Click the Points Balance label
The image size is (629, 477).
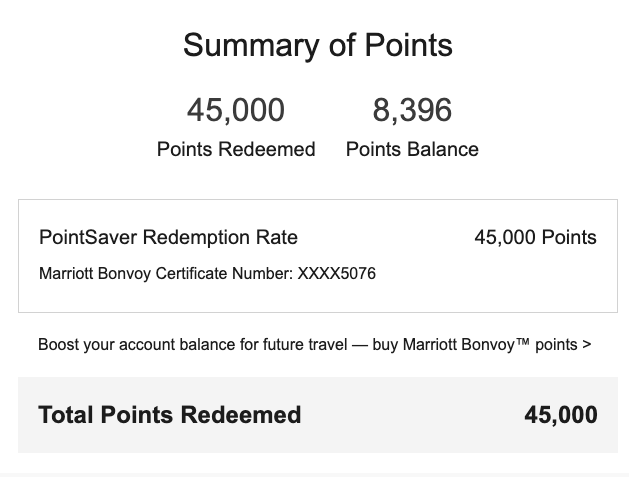pyautogui.click(x=412, y=149)
